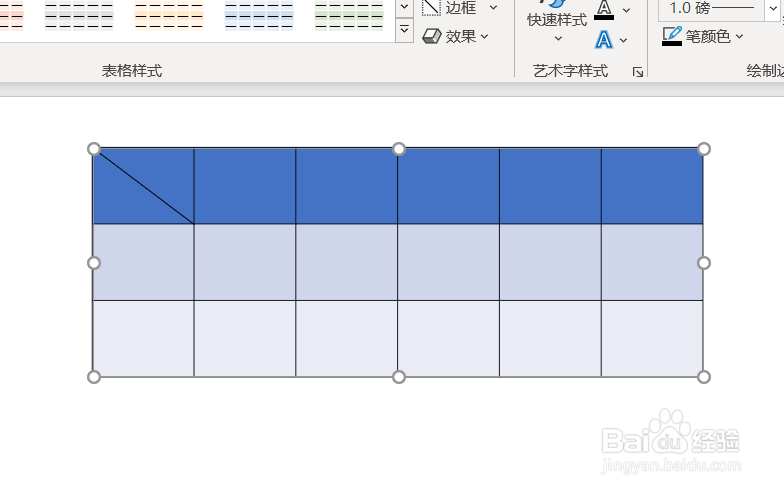784x493 pixels.
Task: Click the 笔颜色 pen color icon
Action: point(672,36)
